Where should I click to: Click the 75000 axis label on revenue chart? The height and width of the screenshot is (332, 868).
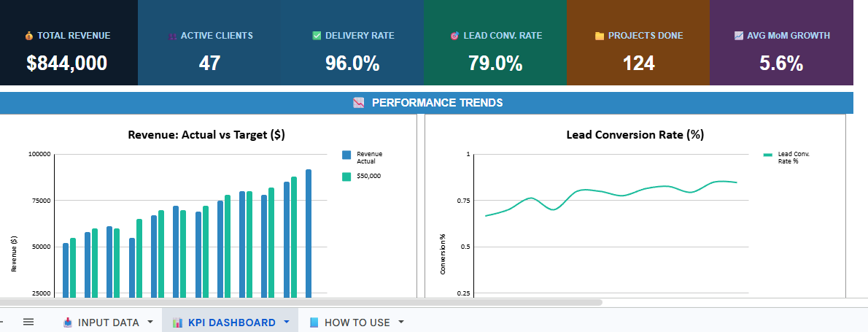[x=41, y=201]
